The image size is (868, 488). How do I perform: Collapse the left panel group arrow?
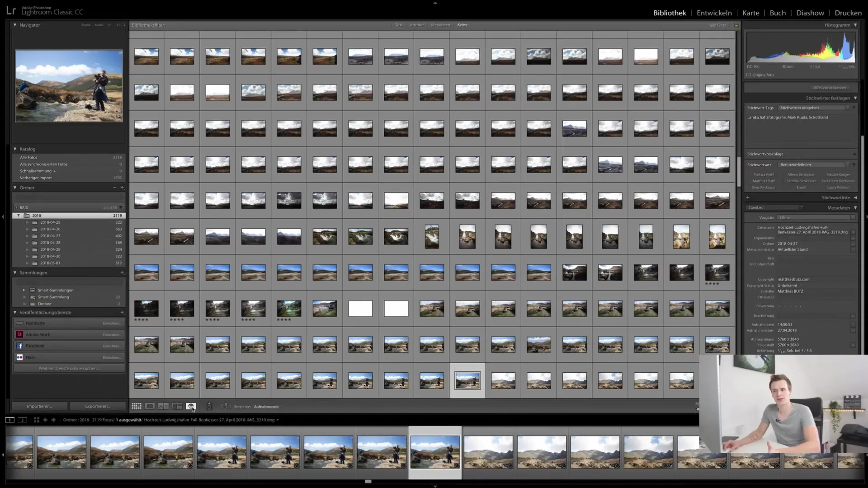coord(3,217)
